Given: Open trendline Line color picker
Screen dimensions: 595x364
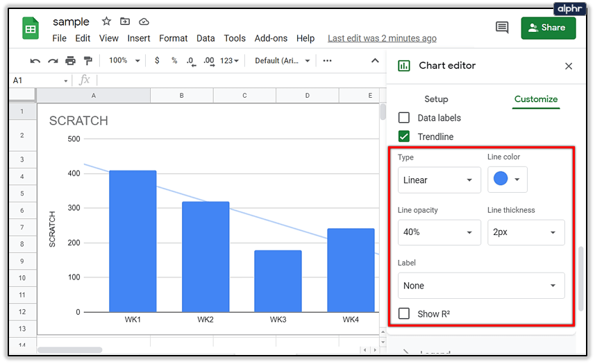Looking at the screenshot, I should coord(508,179).
